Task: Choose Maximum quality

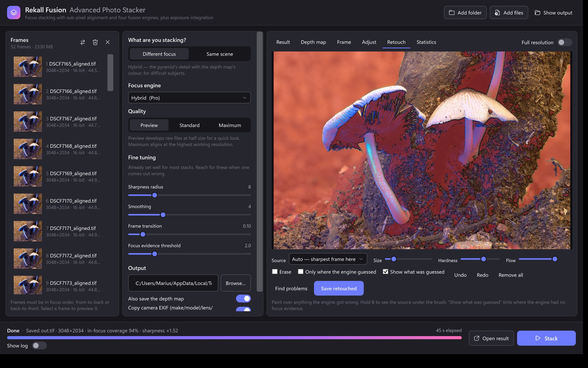Action: tap(230, 125)
